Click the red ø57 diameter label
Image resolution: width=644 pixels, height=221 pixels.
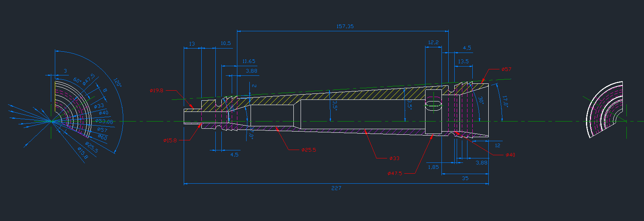506,69
